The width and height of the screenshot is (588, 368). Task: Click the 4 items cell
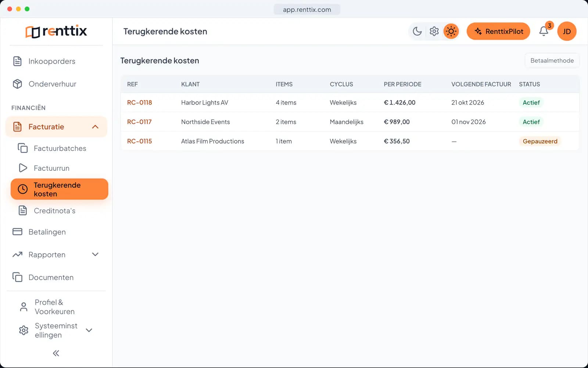pos(286,103)
